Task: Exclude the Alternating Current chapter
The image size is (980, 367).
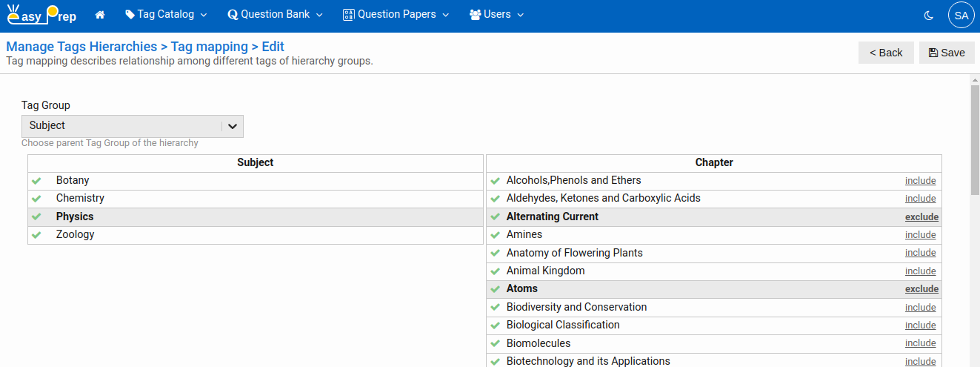Action: 921,217
